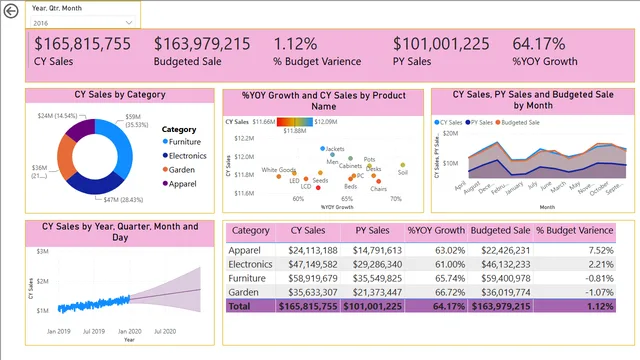Screen dimensions: 640x360
Task: Sort table by Budgeted Sale column header
Action: (500, 231)
